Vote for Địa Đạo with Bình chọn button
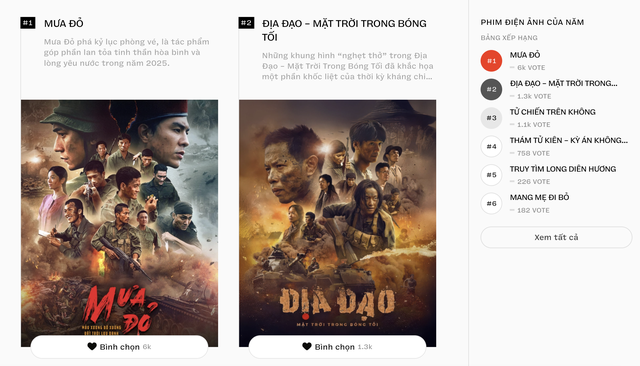 (x=337, y=347)
